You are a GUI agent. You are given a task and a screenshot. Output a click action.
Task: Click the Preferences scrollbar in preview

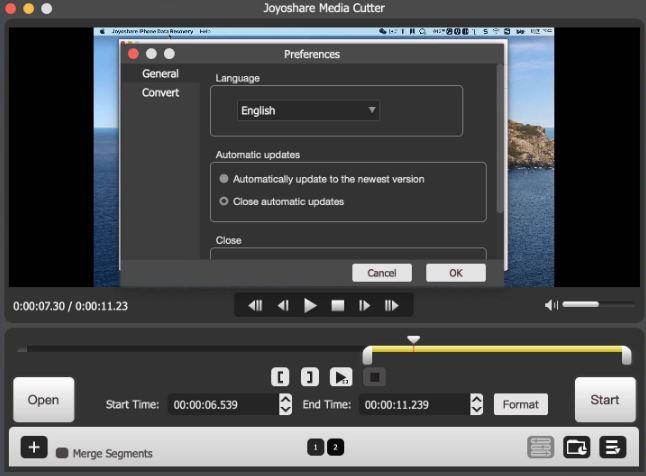[x=500, y=138]
